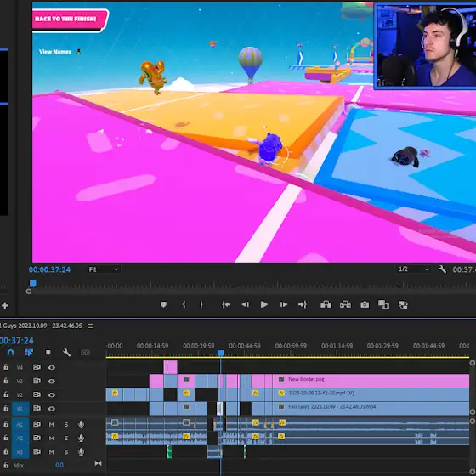Solo audio track A3
The height and width of the screenshot is (476, 476).
click(x=66, y=452)
